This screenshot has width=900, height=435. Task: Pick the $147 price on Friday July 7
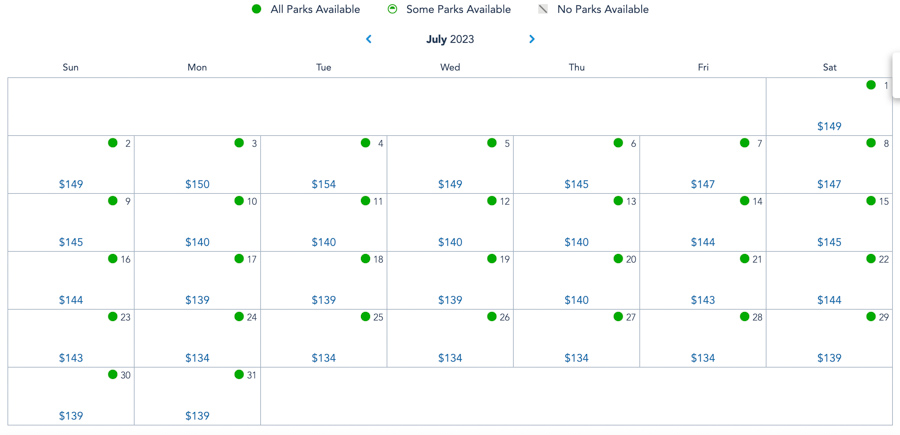point(703,184)
